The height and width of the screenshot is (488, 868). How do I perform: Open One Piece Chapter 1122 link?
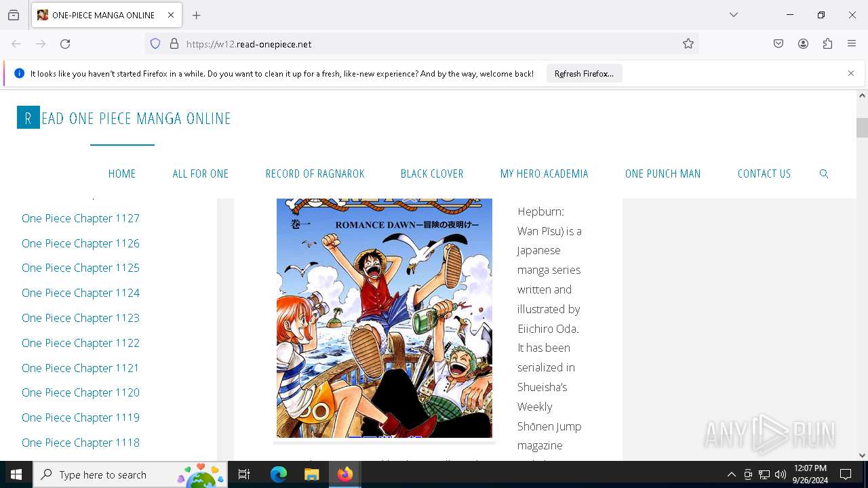(x=81, y=343)
